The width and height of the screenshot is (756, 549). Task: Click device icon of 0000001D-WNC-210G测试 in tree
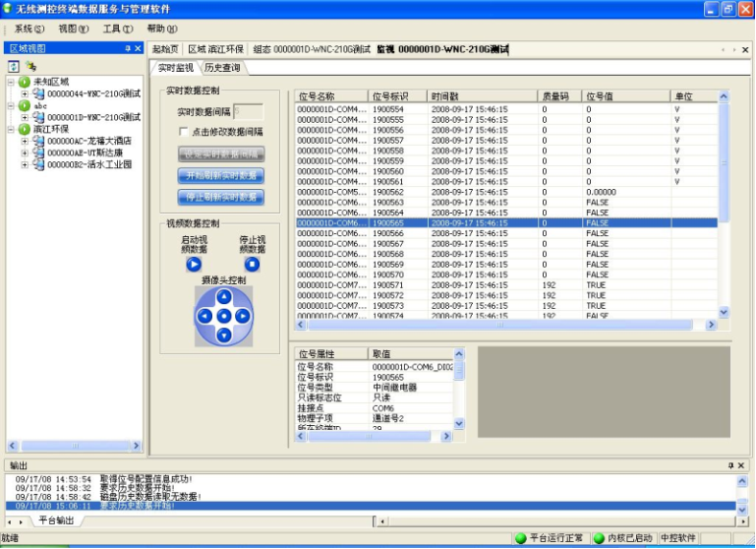click(38, 117)
